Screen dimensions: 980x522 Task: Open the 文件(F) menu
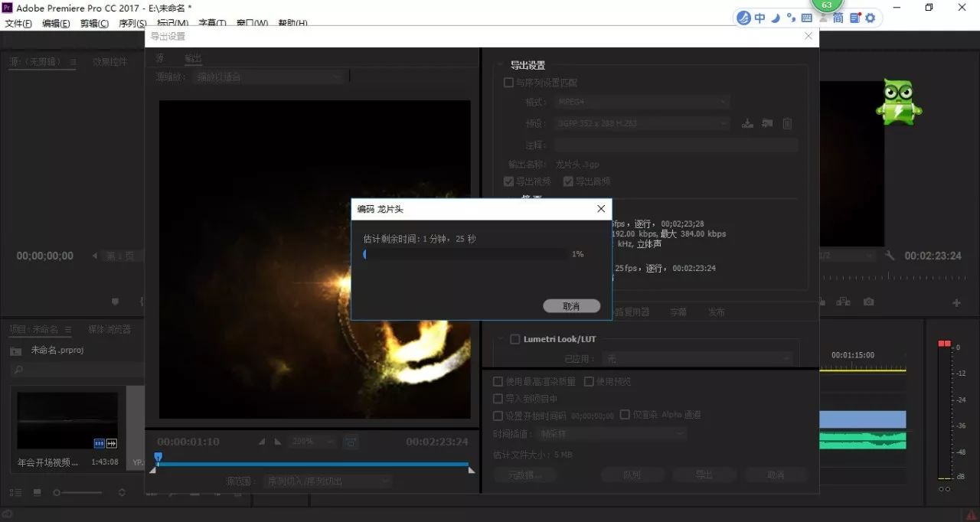18,23
